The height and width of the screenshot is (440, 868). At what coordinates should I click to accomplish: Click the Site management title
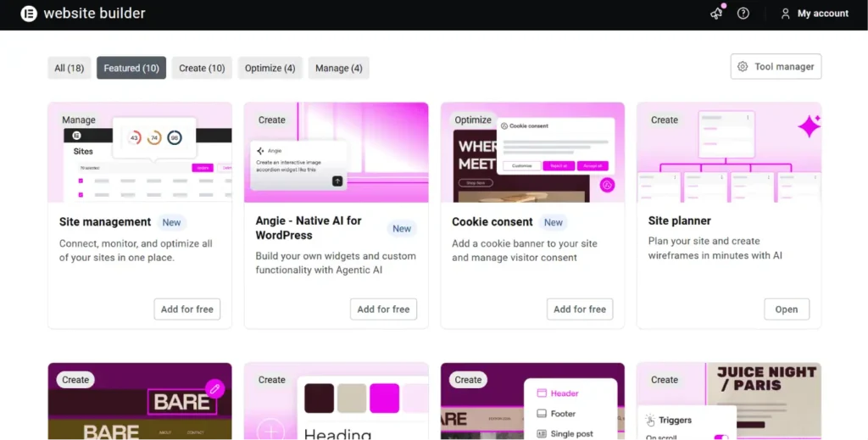pyautogui.click(x=104, y=222)
